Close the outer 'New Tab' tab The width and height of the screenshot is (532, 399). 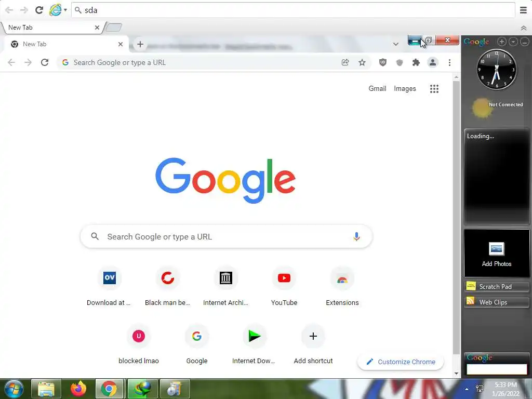click(x=97, y=28)
